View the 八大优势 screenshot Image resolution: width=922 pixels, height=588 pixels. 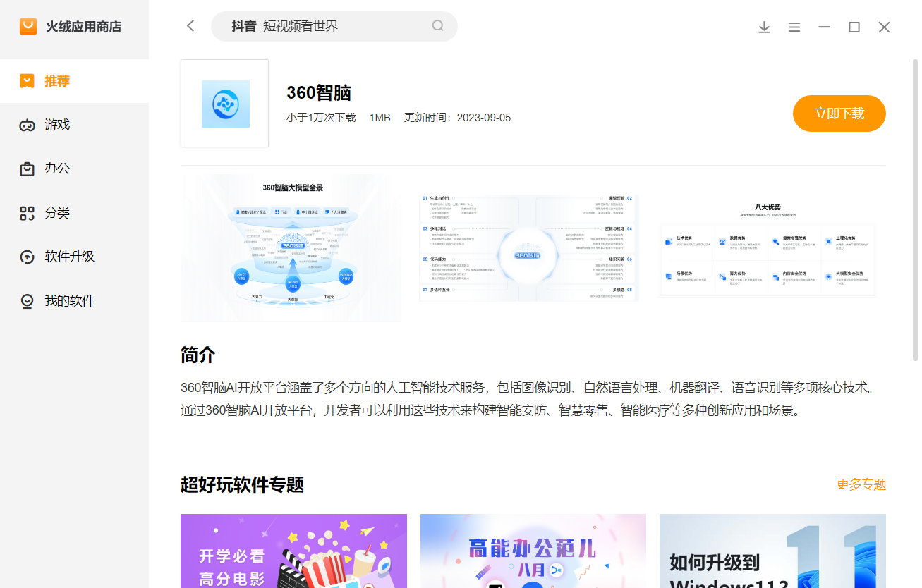pos(768,248)
